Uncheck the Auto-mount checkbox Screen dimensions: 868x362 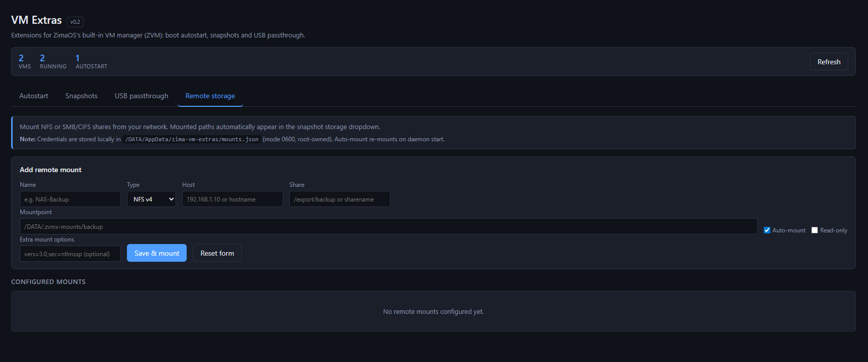tap(767, 230)
